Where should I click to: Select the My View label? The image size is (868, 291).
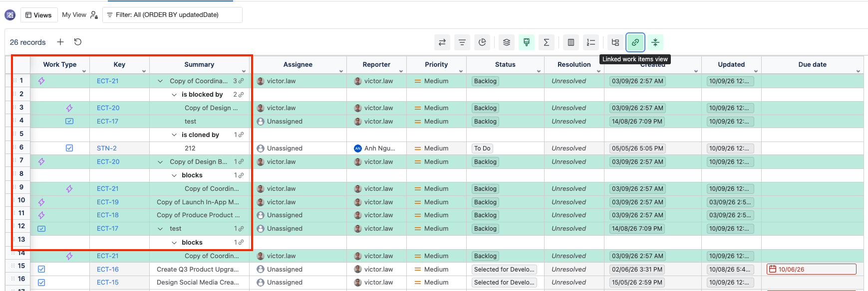pyautogui.click(x=74, y=15)
